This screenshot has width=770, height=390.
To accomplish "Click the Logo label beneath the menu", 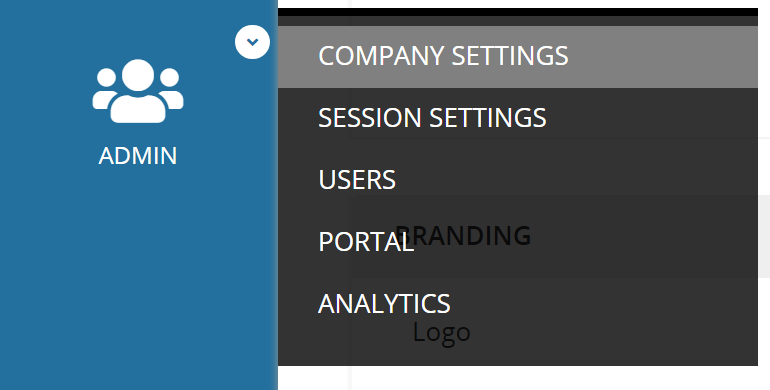I will [441, 333].
